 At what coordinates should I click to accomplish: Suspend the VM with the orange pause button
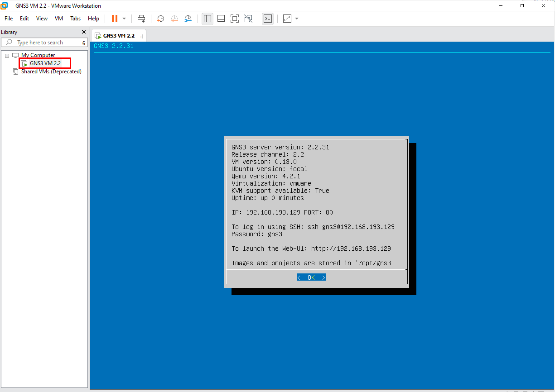[x=115, y=19]
